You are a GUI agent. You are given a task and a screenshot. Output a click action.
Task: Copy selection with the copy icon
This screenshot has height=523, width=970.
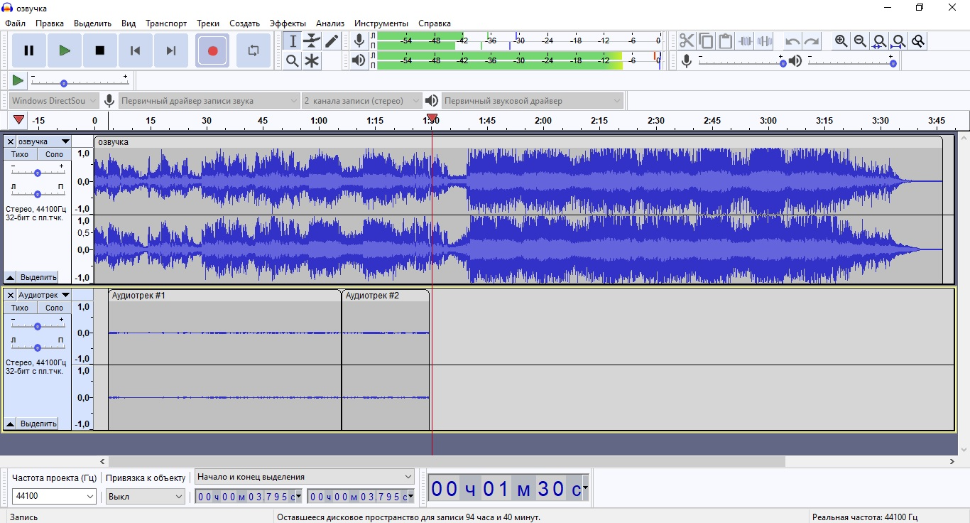(x=706, y=41)
